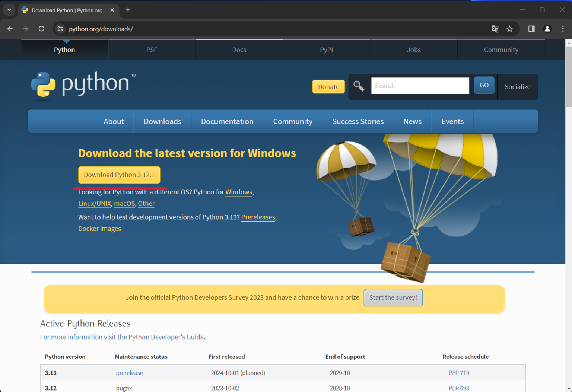Open the Chrome three-dot menu
The image size is (572, 392).
563,29
